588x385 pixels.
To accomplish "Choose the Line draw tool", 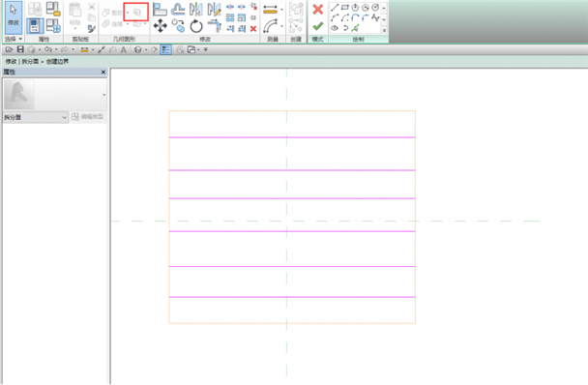I will point(335,7).
